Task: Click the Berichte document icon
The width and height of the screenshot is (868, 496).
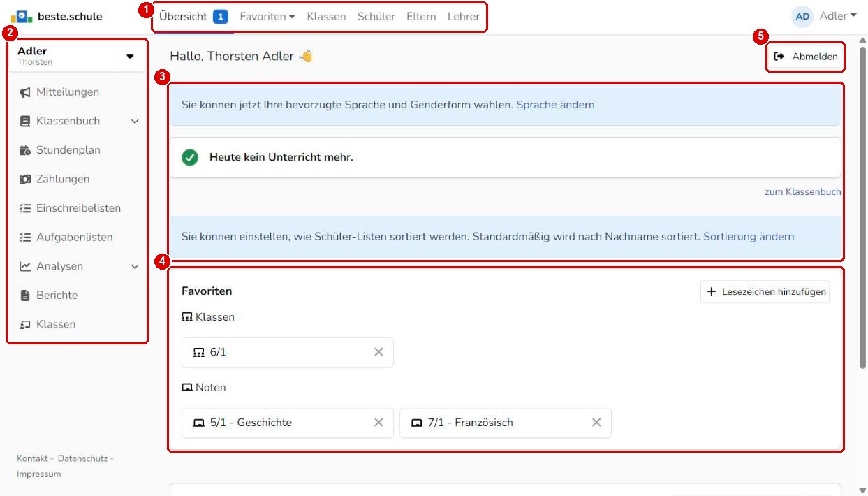Action: 24,296
